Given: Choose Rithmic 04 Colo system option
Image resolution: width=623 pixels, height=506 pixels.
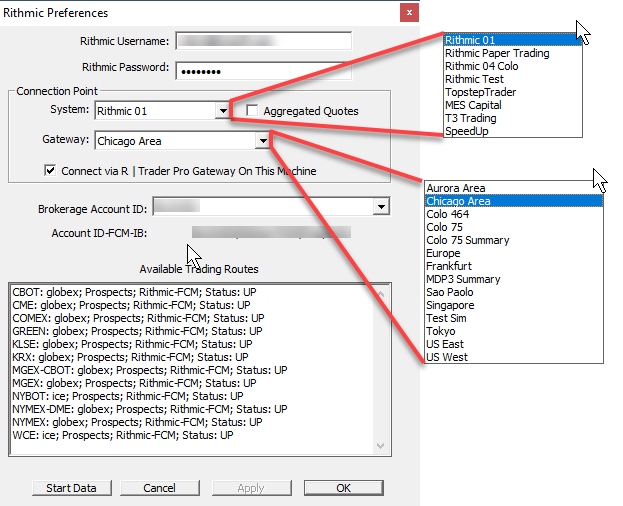Looking at the screenshot, I should click(481, 67).
